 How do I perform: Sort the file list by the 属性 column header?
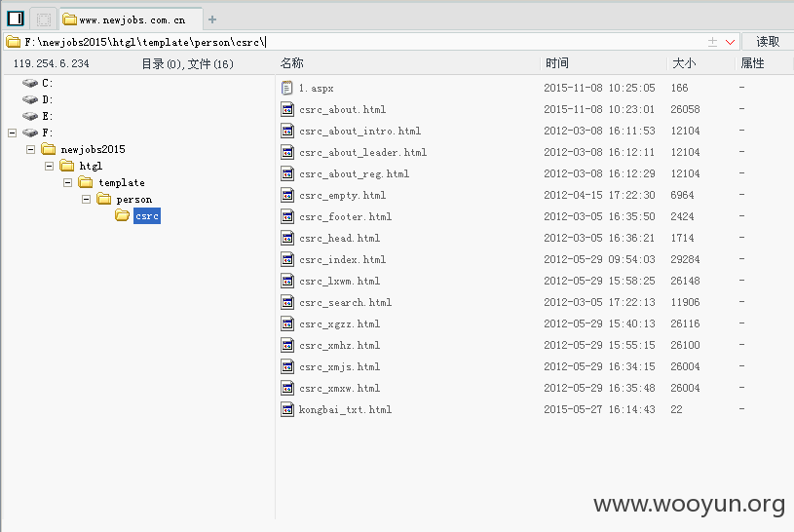coord(752,63)
